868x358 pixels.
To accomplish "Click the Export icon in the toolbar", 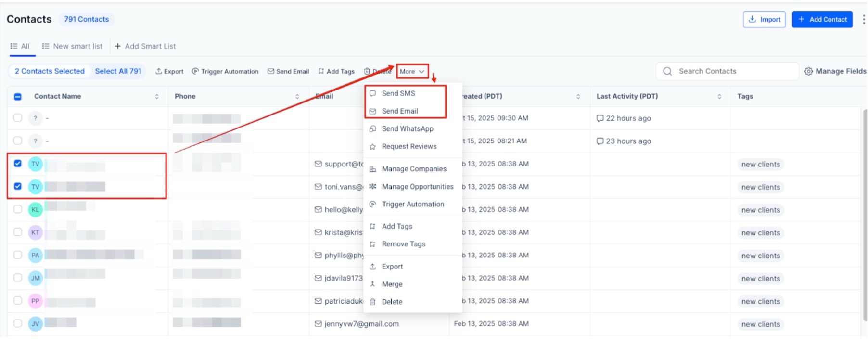I will coord(158,71).
